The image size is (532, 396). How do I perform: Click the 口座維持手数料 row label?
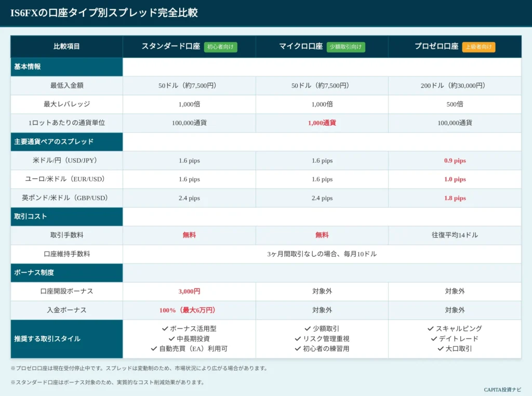coord(67,254)
